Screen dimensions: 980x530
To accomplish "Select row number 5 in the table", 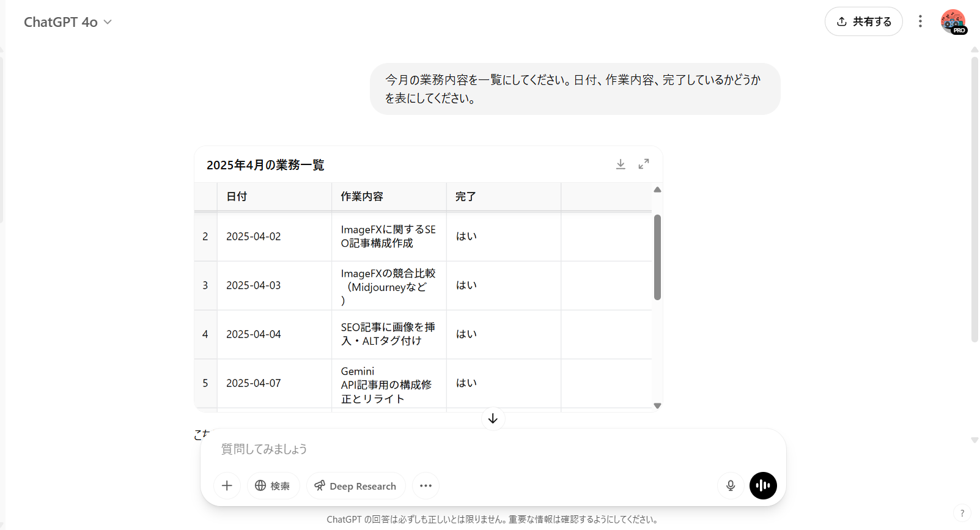I will click(x=205, y=383).
